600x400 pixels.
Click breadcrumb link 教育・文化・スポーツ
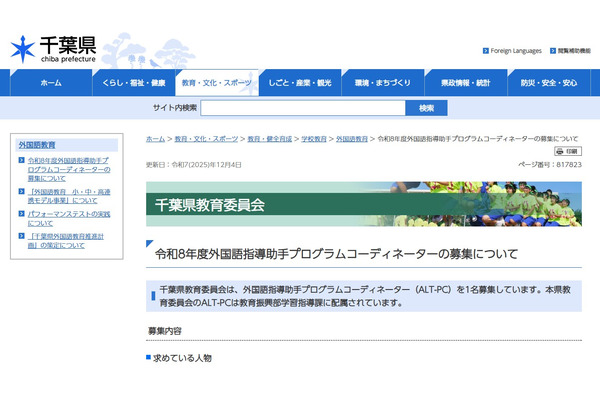coord(206,139)
